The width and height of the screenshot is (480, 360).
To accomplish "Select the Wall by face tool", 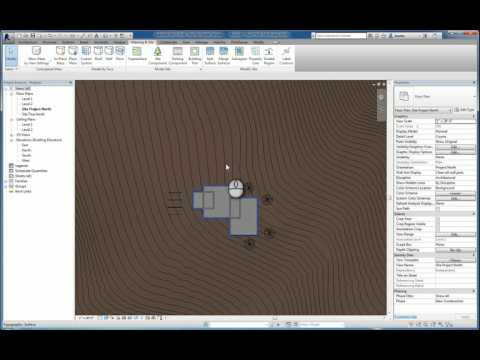I will pos(109,53).
